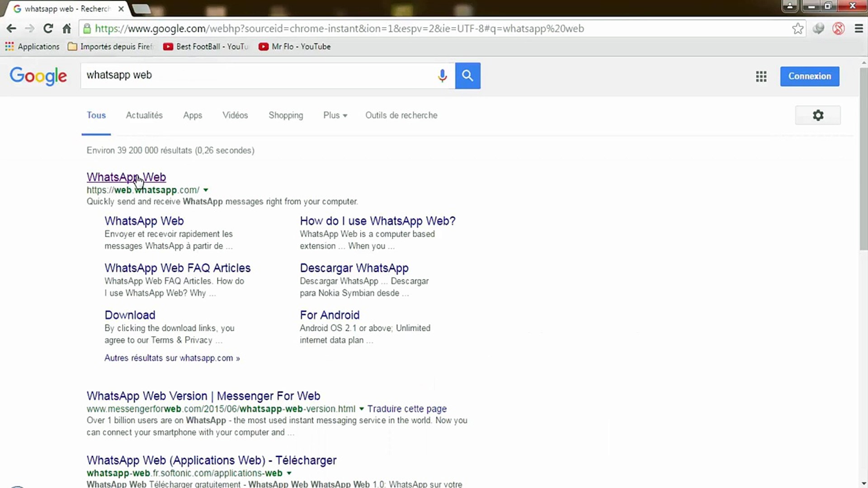Viewport: 868px width, 488px height.
Task: Expand the arrow beside softonic URL
Action: [x=289, y=473]
